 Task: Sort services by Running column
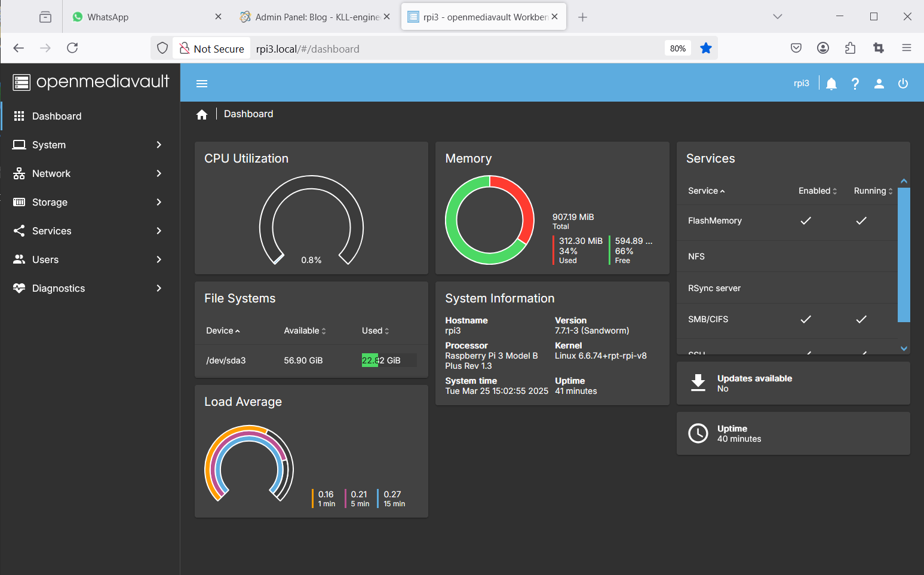pyautogui.click(x=873, y=191)
